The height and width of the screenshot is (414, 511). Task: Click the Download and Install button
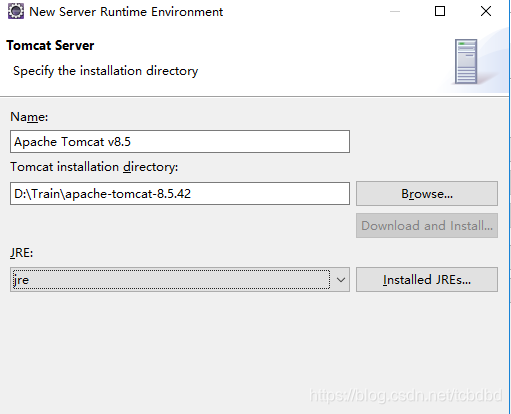[x=427, y=226]
